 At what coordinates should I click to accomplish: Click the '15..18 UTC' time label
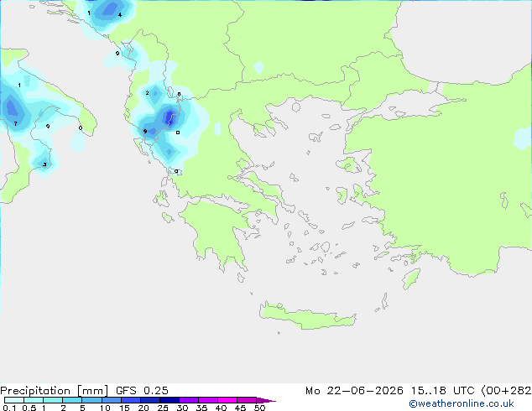pyautogui.click(x=442, y=391)
